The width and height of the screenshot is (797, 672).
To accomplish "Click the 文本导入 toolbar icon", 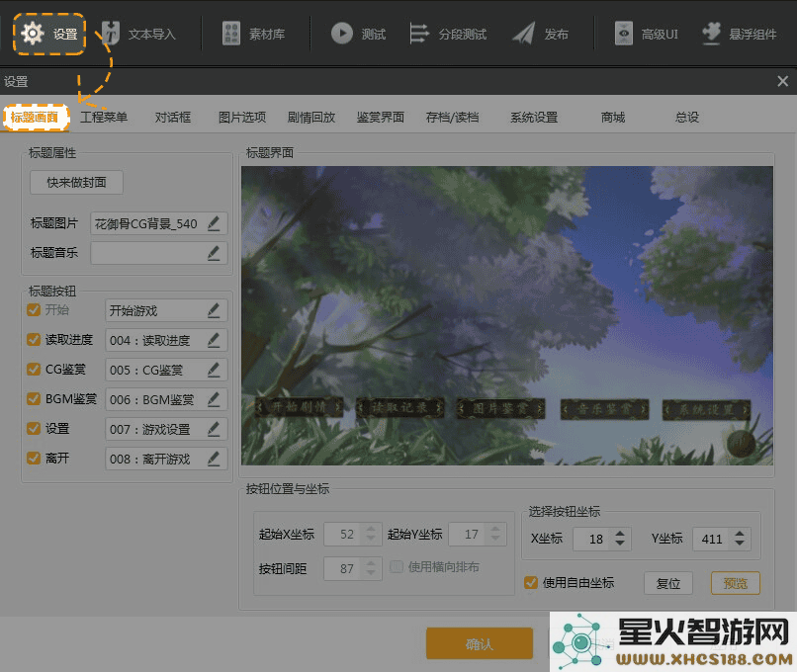I will click(111, 34).
